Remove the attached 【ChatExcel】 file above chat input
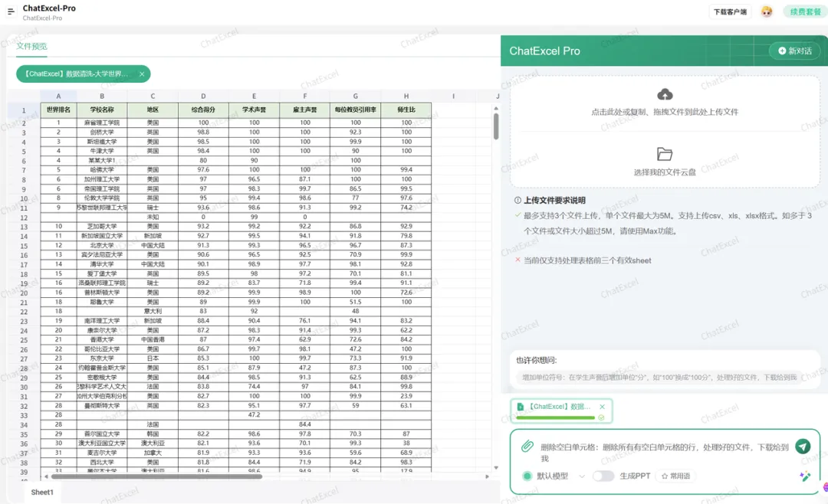This screenshot has height=504, width=828. point(602,407)
